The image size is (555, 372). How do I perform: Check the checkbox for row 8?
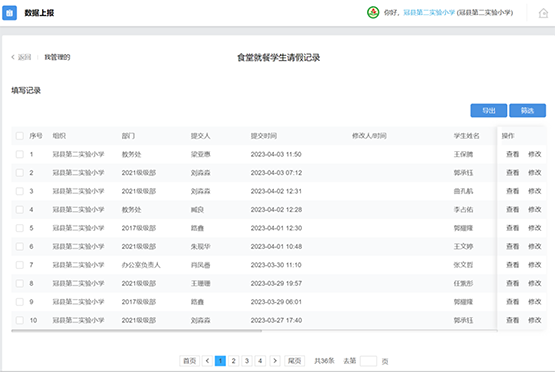20,283
